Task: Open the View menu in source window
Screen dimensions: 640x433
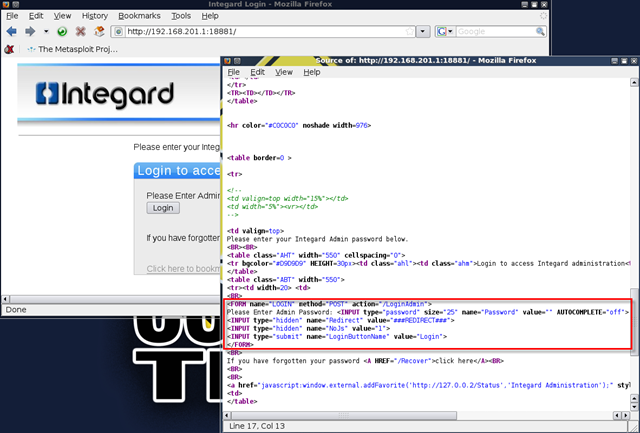Action: [284, 72]
